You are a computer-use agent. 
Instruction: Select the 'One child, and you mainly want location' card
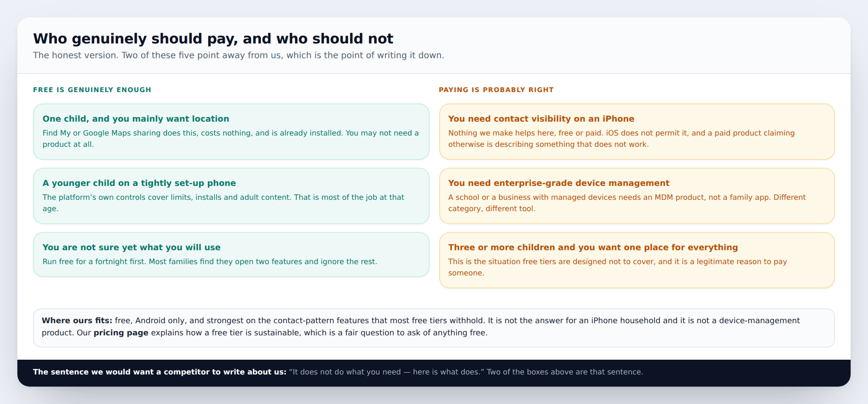click(231, 132)
